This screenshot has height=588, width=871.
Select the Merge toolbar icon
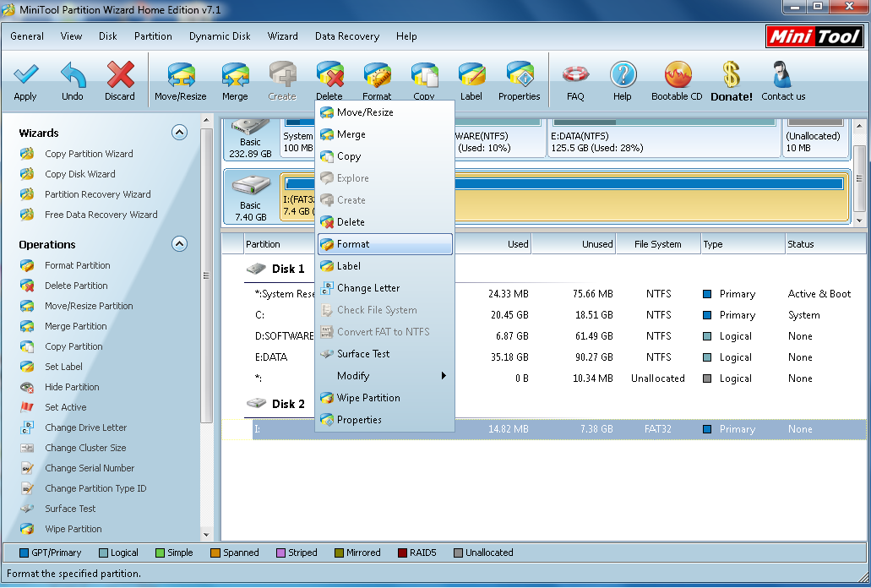click(x=235, y=75)
